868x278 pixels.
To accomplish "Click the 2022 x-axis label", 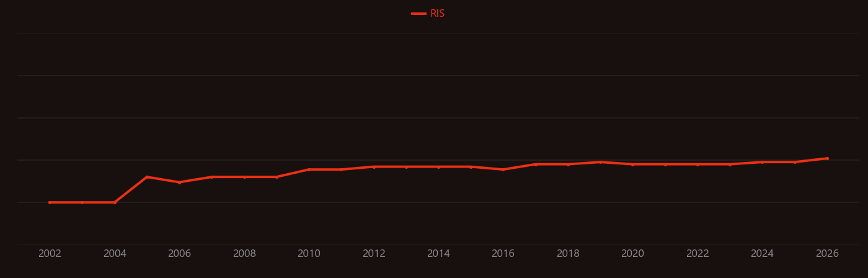I will (697, 254).
